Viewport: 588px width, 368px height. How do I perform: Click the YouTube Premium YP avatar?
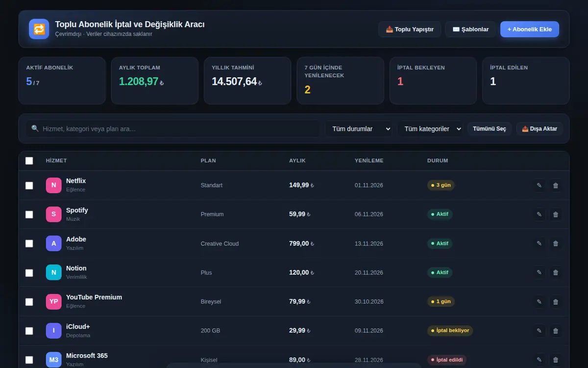click(54, 301)
